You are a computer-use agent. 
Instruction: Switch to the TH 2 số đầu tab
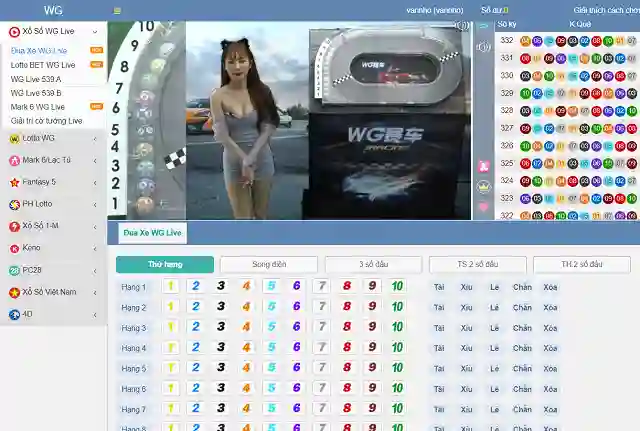582,264
